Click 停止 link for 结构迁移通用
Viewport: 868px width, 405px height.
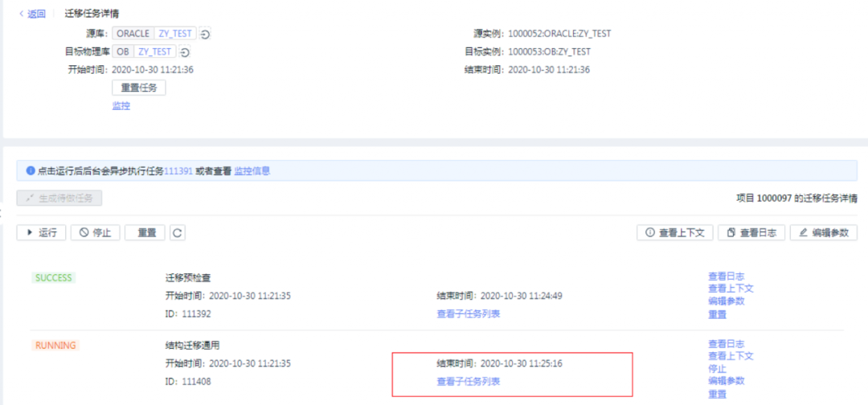(717, 369)
